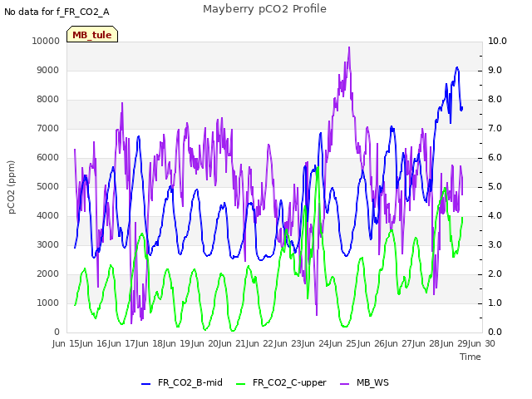The image size is (532, 399).
Task: Click the Jun 30 date tick label
Action: point(481,343)
